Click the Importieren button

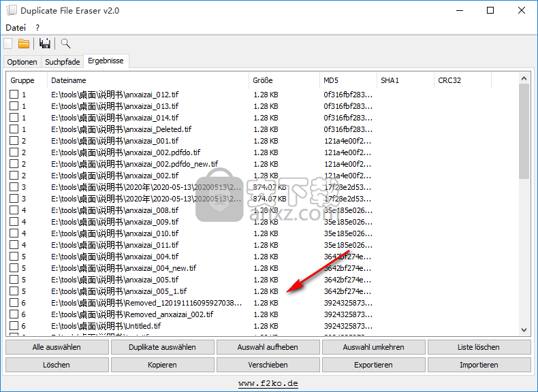click(479, 365)
